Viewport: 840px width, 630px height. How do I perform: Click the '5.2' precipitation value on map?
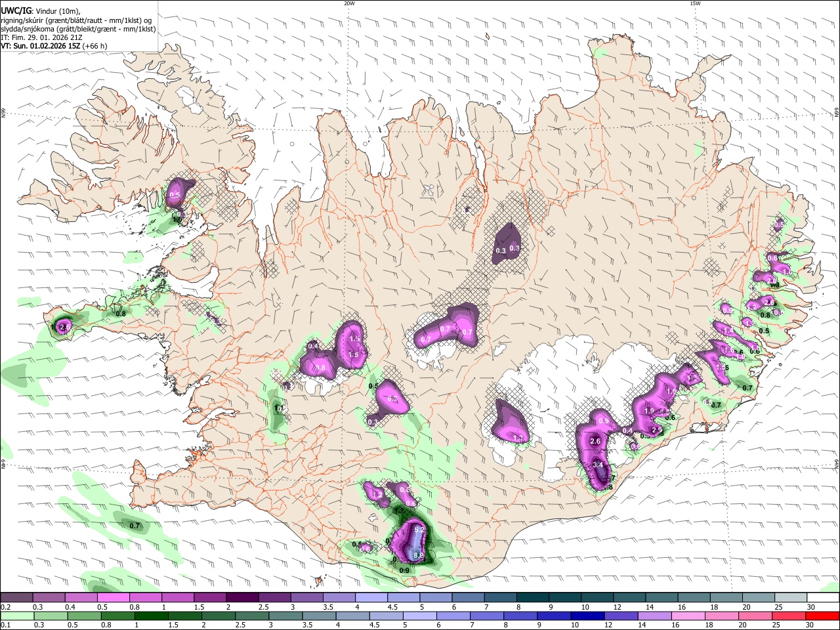pos(420,530)
